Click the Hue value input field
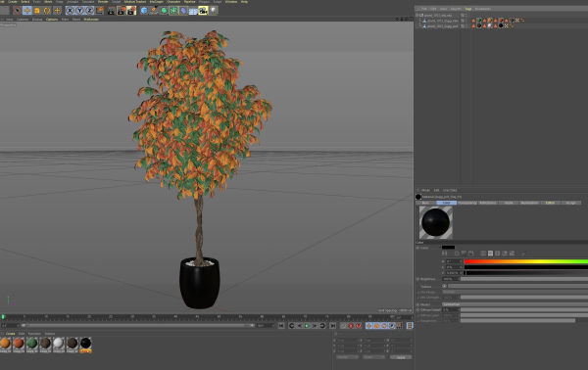The image size is (588, 370). coord(453,261)
